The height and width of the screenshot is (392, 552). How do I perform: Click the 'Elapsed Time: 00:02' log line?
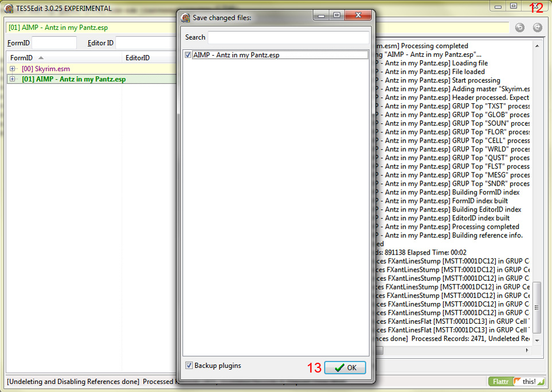421,252
